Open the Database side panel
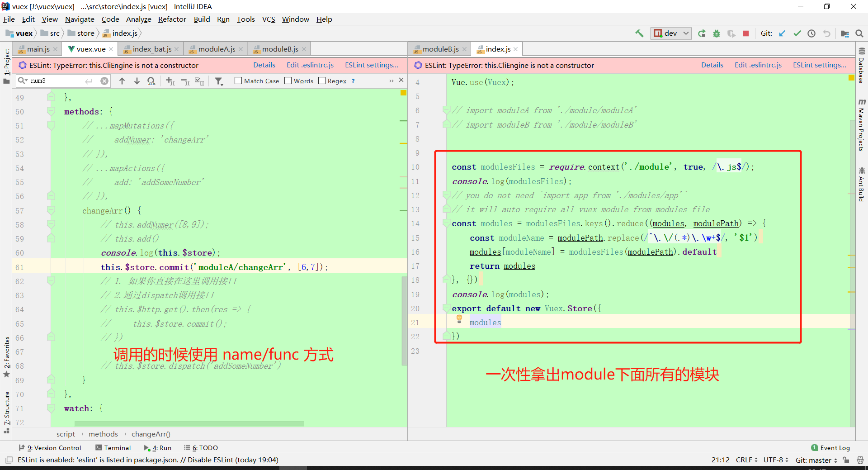The image size is (868, 470). (862, 66)
